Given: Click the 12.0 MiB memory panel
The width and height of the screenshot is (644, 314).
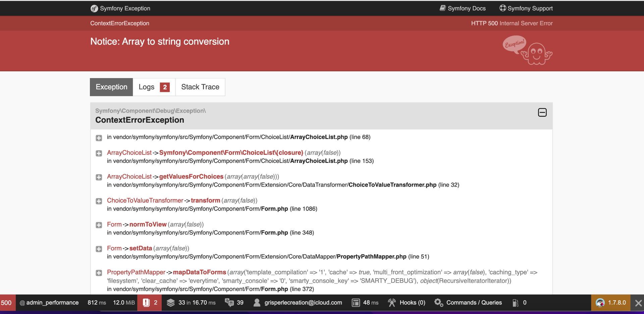Looking at the screenshot, I should 124,303.
